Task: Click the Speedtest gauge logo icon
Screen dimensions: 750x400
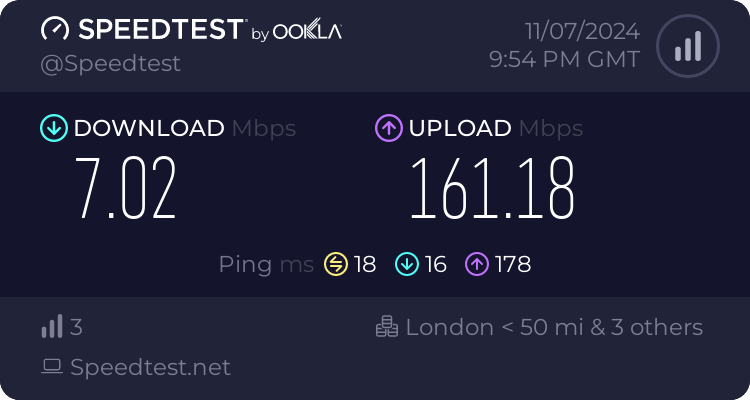Action: click(x=54, y=30)
